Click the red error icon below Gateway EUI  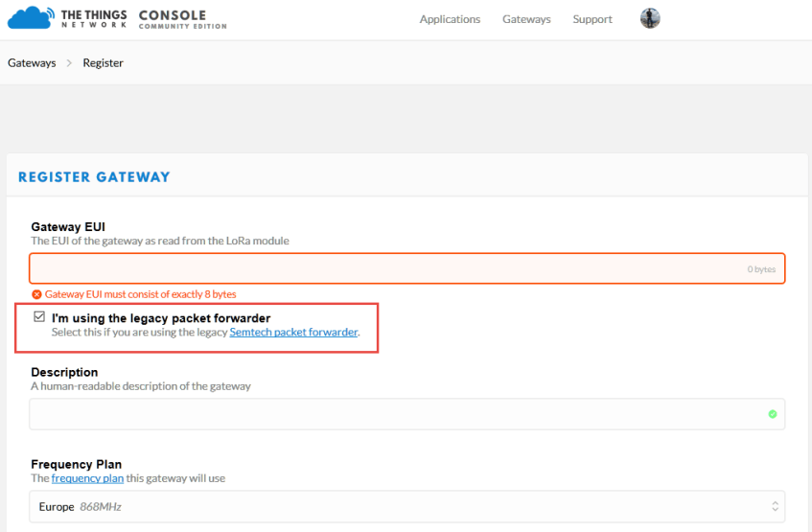(36, 294)
